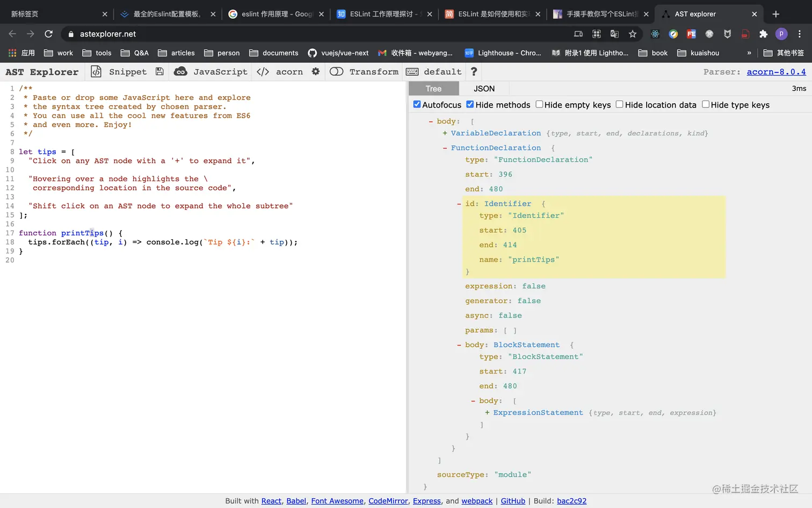The height and width of the screenshot is (508, 812).
Task: Enable Hide location data checkbox
Action: coord(619,104)
